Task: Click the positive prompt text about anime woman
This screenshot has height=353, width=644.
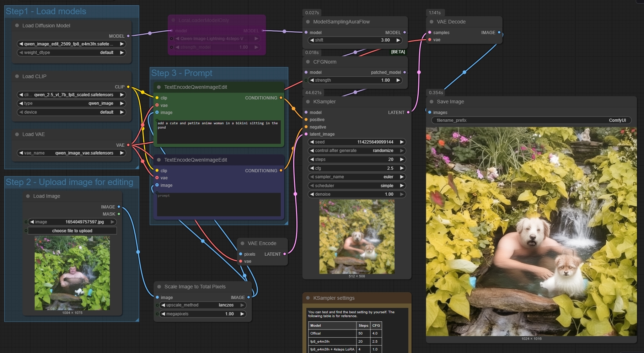Action: click(x=218, y=125)
